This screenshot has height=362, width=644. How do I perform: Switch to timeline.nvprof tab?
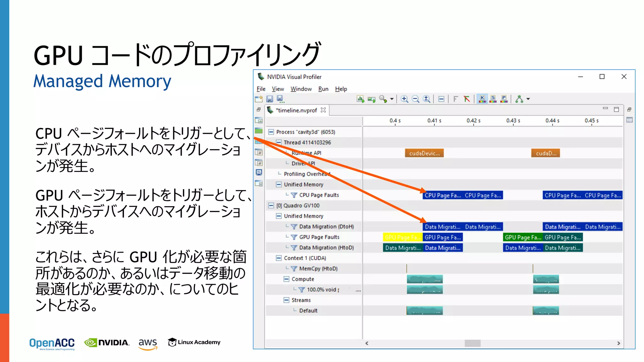pos(296,110)
